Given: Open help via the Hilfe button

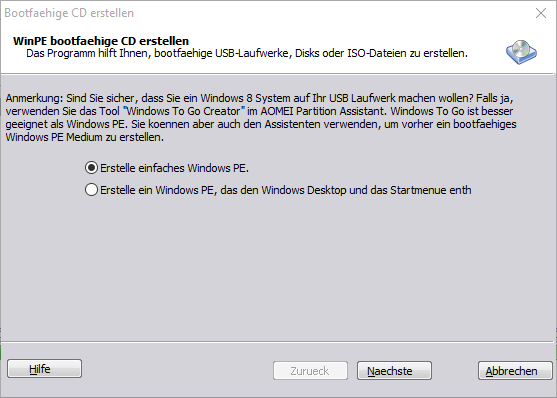Looking at the screenshot, I should click(44, 369).
